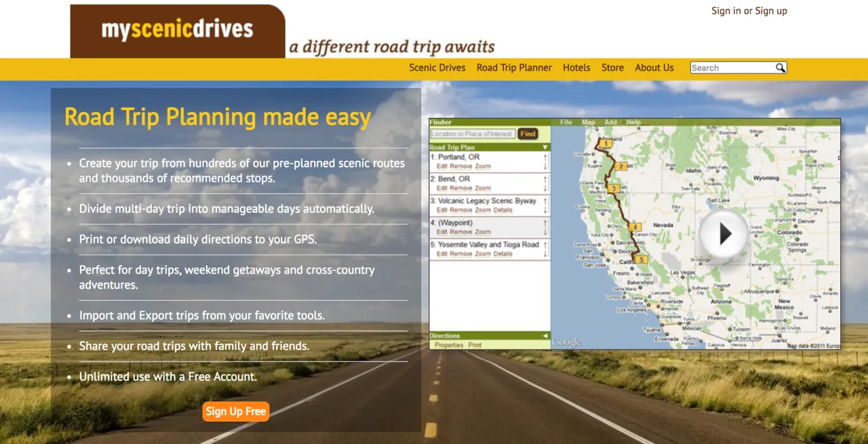Click Zoom under Portland, OR
The height and width of the screenshot is (444, 868).
click(x=483, y=166)
